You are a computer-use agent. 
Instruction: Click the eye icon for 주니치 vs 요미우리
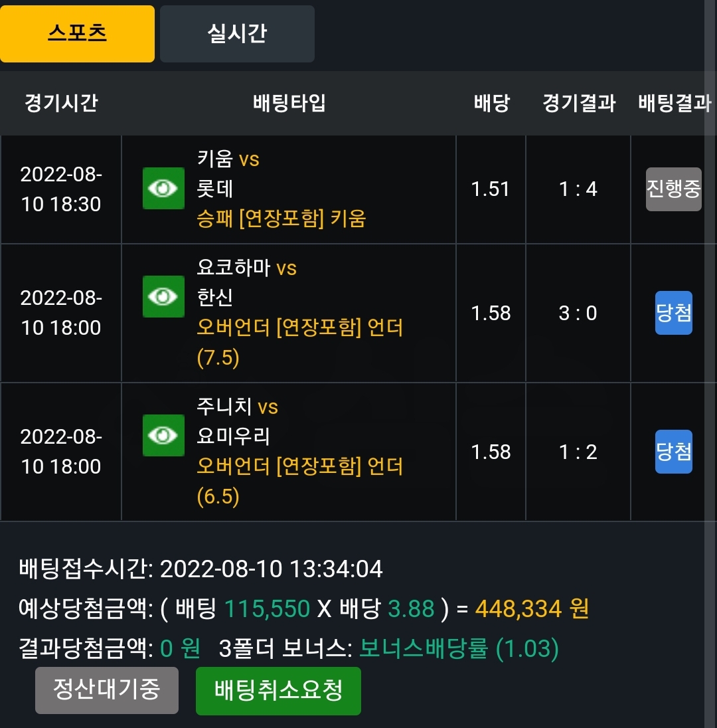tap(163, 436)
